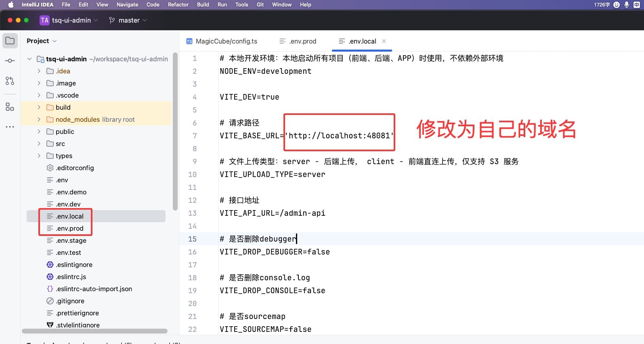Open the tsq-ui-admin project selector dropdown

click(x=69, y=20)
